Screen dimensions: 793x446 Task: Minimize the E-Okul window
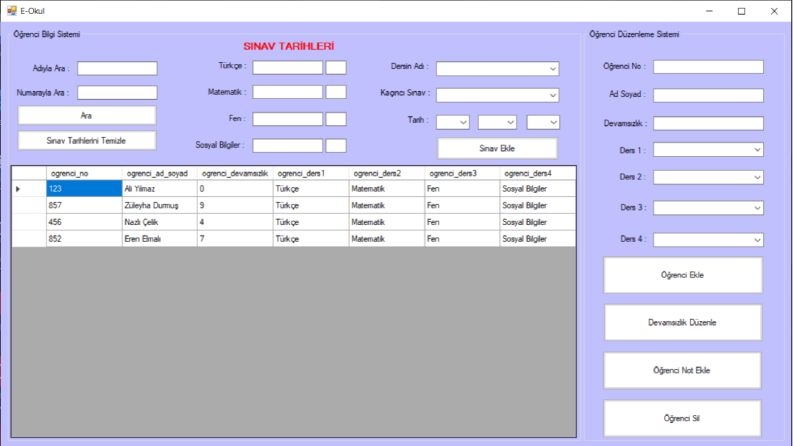(709, 11)
